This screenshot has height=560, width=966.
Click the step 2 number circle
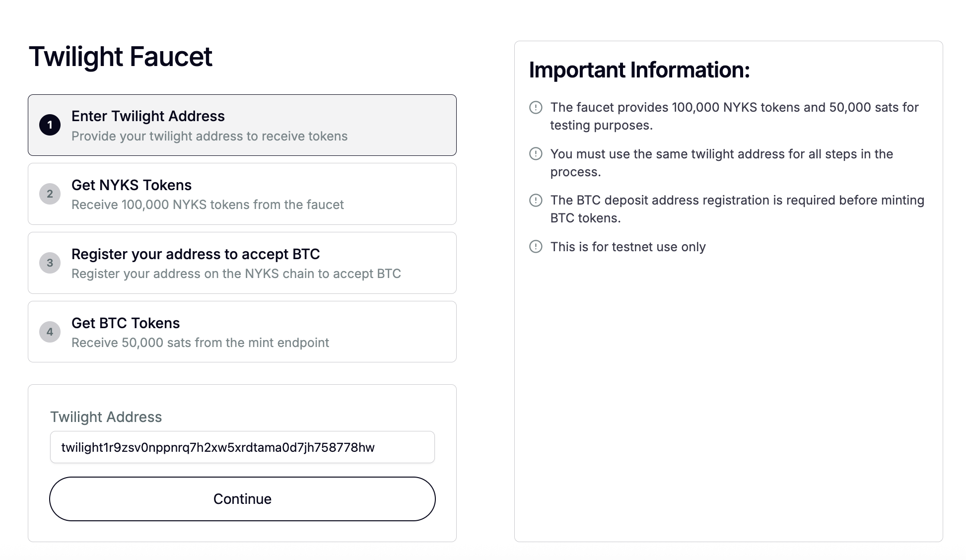click(50, 194)
